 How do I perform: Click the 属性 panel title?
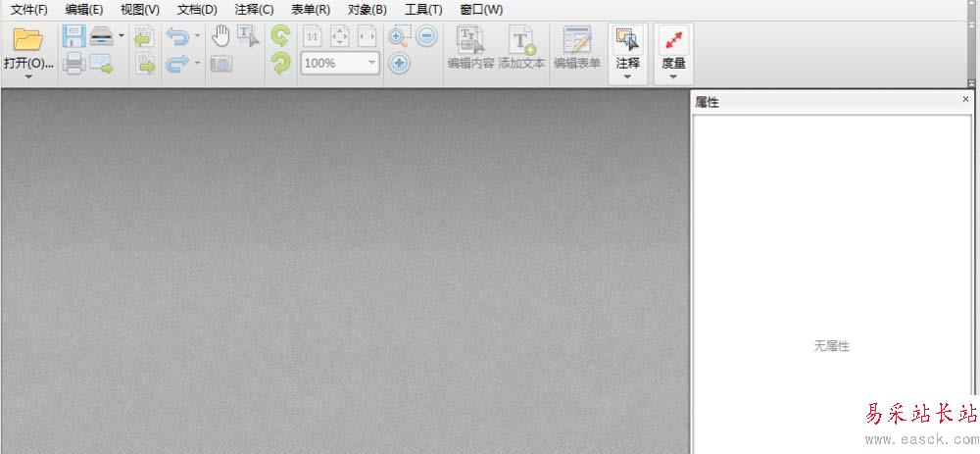coord(707,103)
